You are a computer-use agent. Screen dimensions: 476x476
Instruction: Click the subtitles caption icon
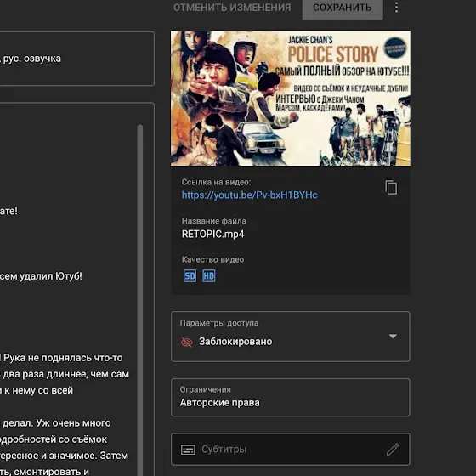pyautogui.click(x=188, y=450)
